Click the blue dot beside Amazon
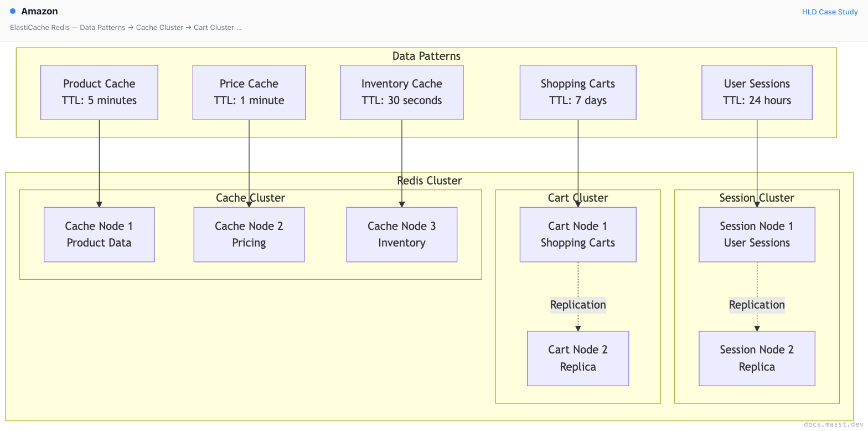The height and width of the screenshot is (431, 868). coord(13,11)
